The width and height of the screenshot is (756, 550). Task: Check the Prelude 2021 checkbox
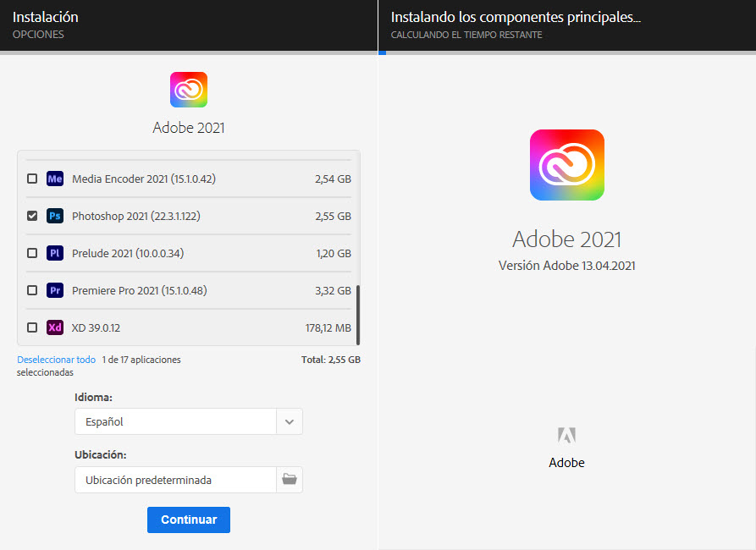pos(32,253)
